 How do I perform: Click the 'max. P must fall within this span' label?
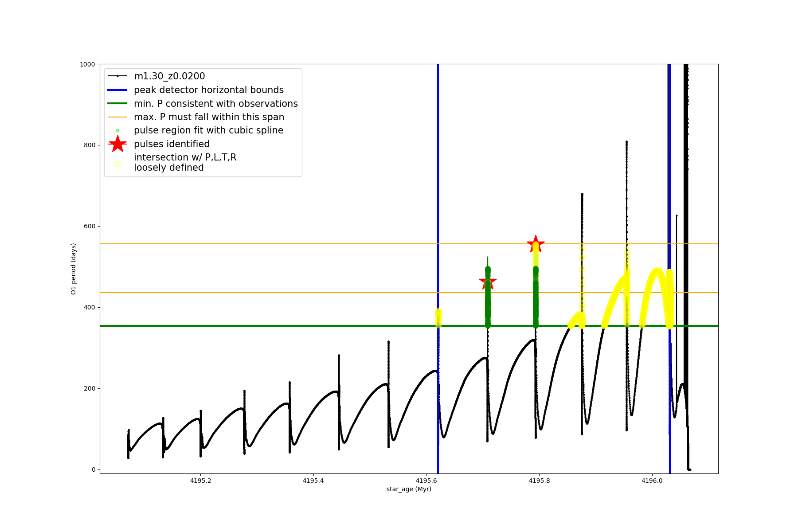(209, 117)
